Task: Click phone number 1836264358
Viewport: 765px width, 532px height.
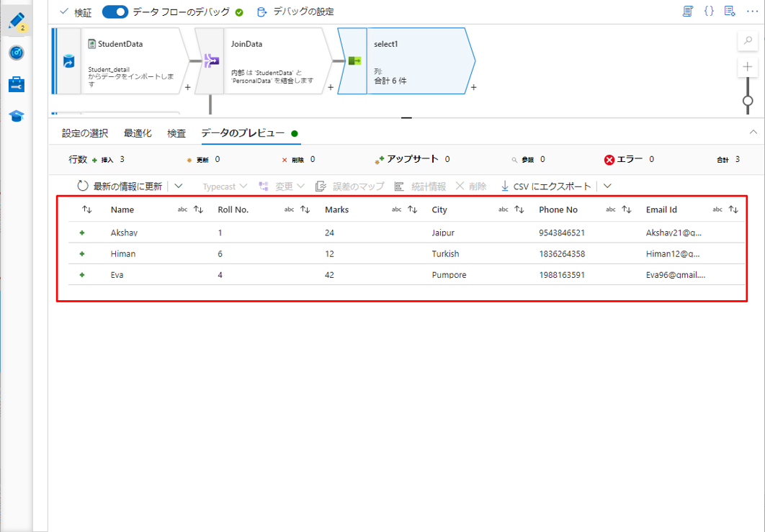Action: click(562, 253)
